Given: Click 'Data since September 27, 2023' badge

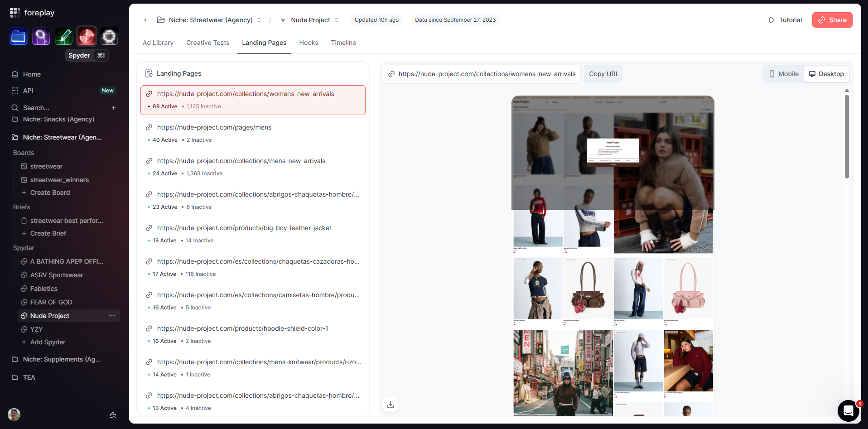Looking at the screenshot, I should 455,20.
